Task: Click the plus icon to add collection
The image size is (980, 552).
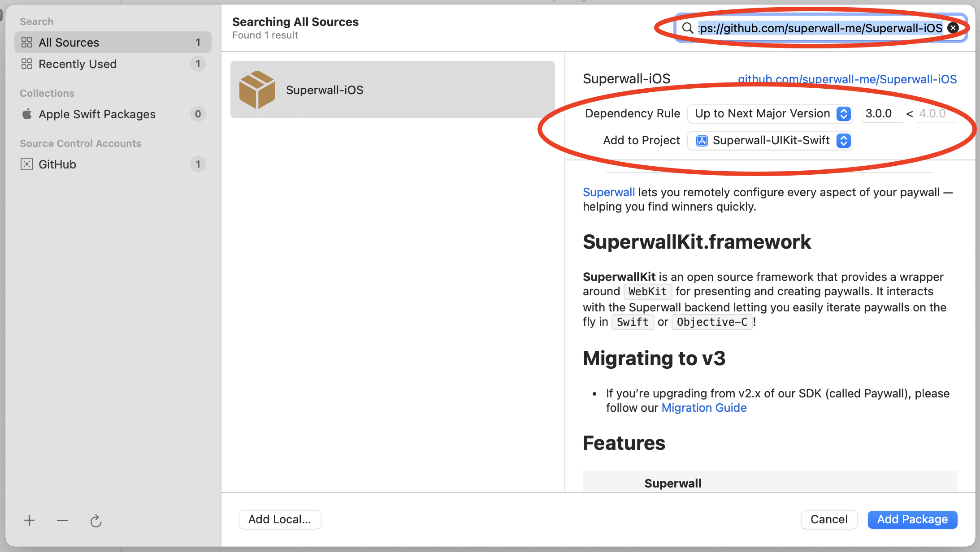Action: (30, 520)
